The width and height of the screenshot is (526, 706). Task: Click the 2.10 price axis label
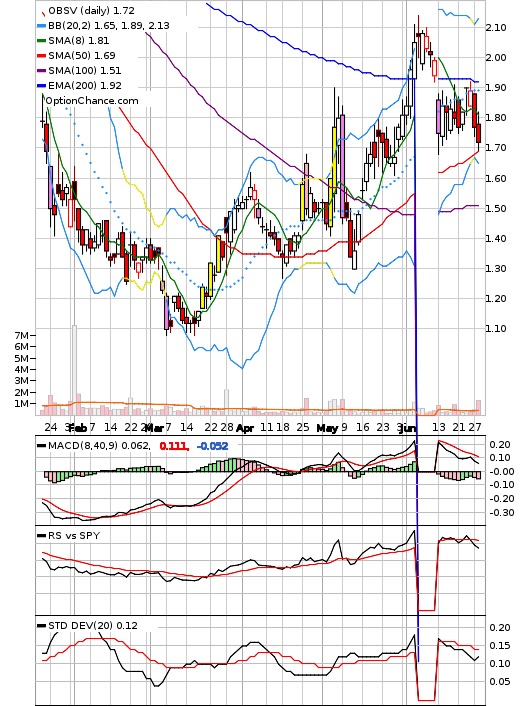[x=496, y=27]
